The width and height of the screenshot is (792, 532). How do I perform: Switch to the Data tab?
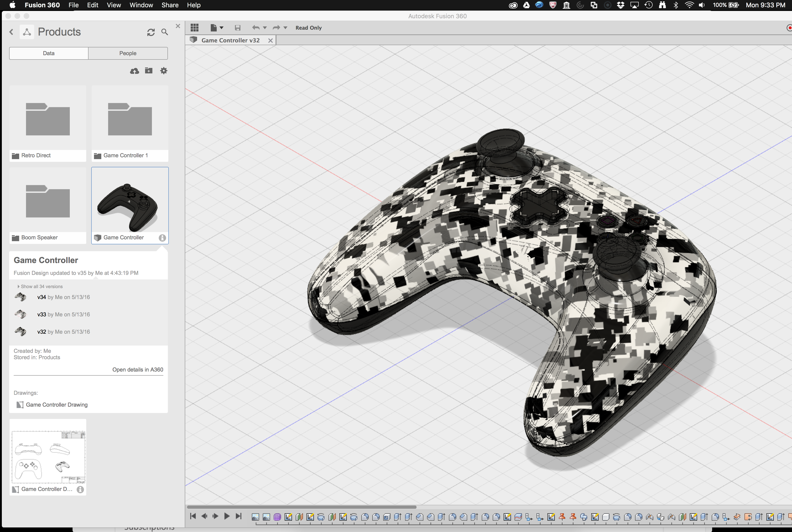point(49,53)
